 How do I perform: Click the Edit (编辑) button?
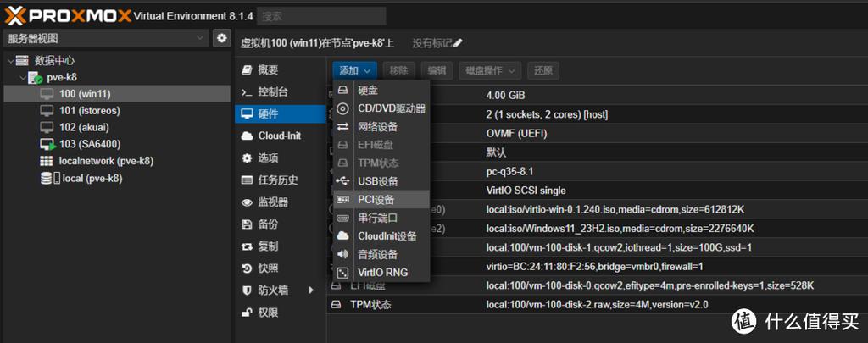click(x=437, y=70)
